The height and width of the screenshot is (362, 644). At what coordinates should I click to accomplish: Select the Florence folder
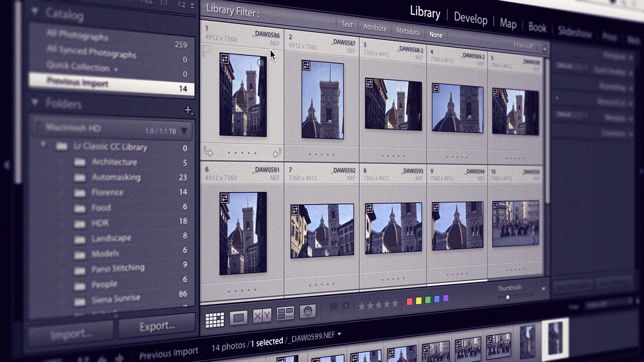click(107, 192)
